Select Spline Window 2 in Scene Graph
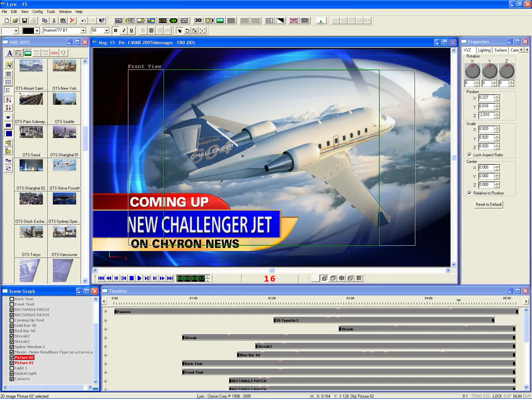The height and width of the screenshot is (399, 532). coord(30,347)
